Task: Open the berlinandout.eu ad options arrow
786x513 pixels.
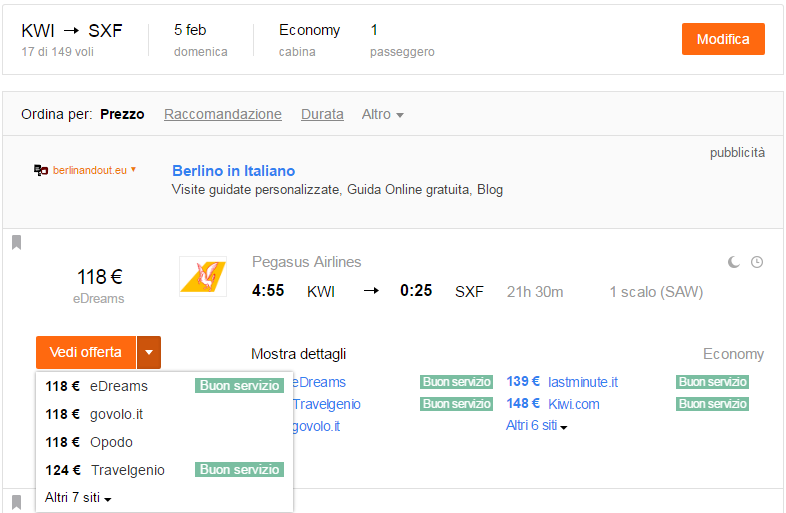Action: pos(133,169)
